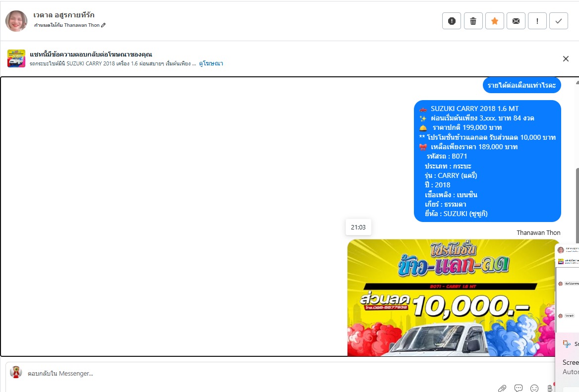Click the baht payment icon
Image resolution: width=579 pixels, height=392 pixels.
point(550,388)
